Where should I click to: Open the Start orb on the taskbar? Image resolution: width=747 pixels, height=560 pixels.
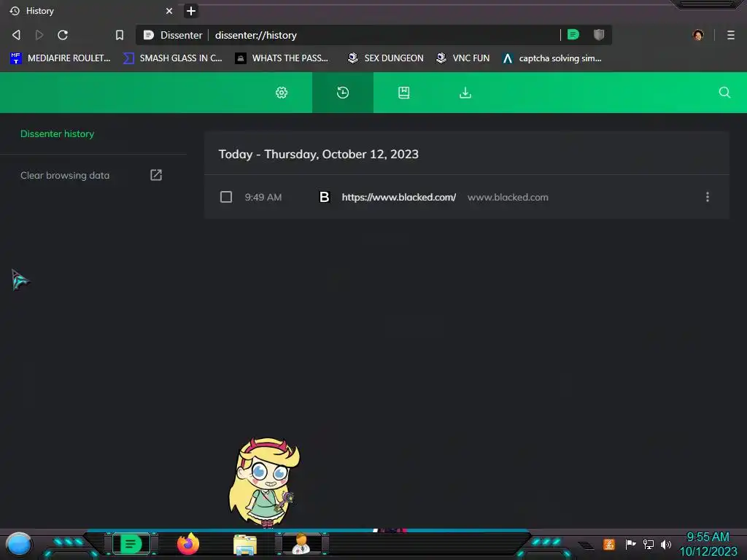tap(19, 544)
